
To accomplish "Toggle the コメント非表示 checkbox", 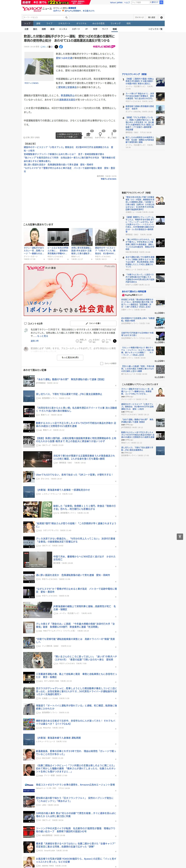I will coord(102,364).
